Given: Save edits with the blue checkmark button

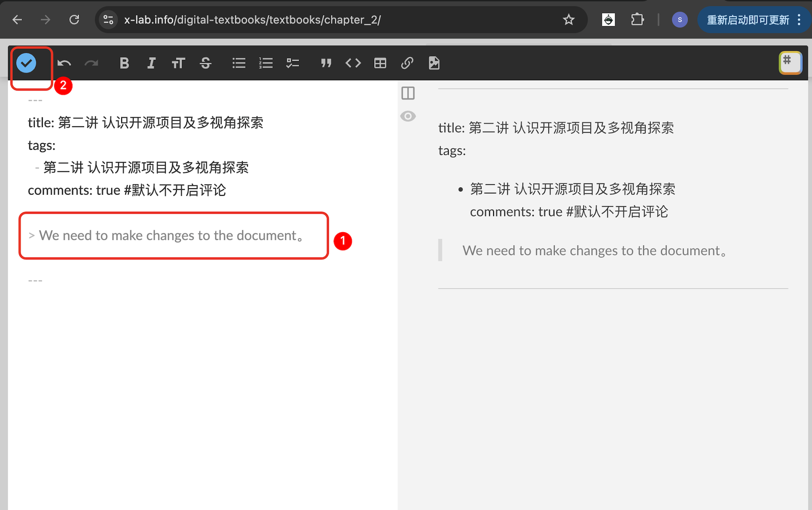Looking at the screenshot, I should [x=26, y=63].
